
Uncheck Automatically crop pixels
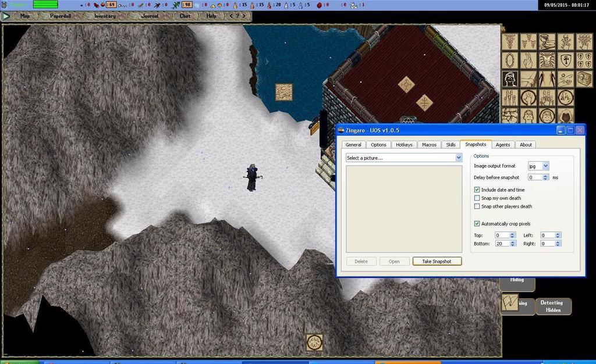click(x=477, y=224)
